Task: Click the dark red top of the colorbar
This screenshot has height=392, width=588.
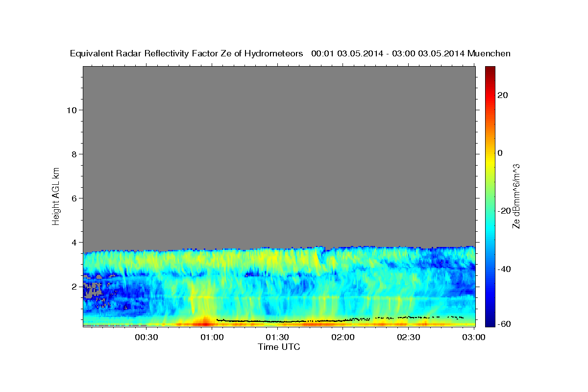Action: 490,71
